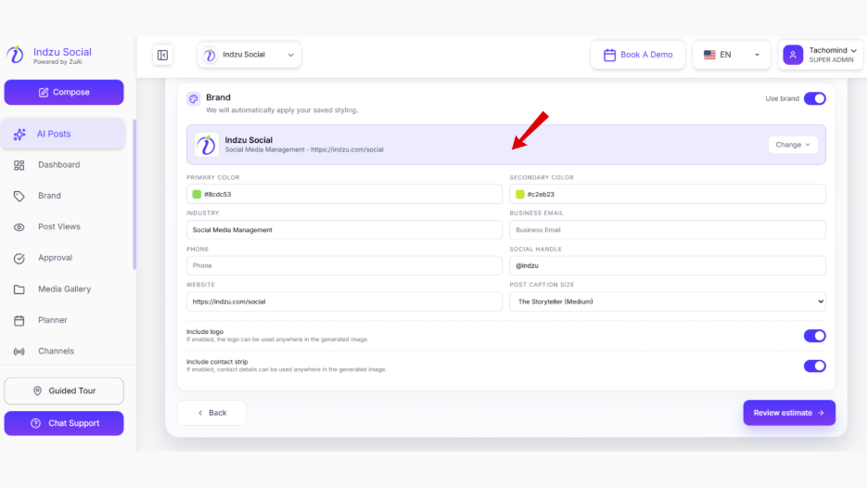Viewport: 868px width, 488px height.
Task: Click the Secondary Color hex field
Action: 667,195
